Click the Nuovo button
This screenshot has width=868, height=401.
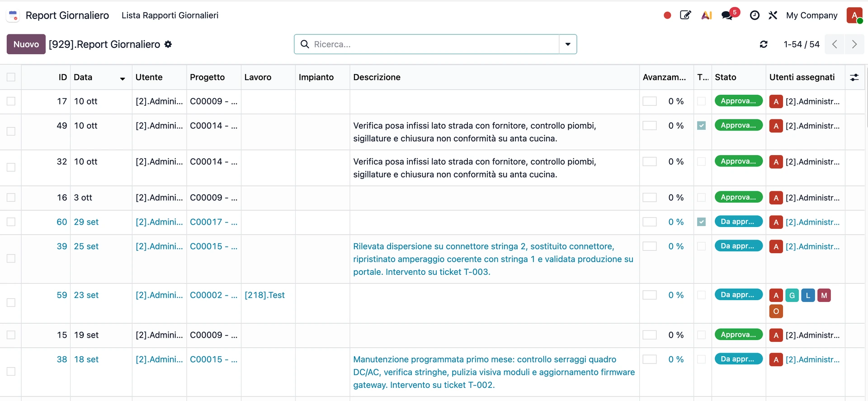[26, 44]
